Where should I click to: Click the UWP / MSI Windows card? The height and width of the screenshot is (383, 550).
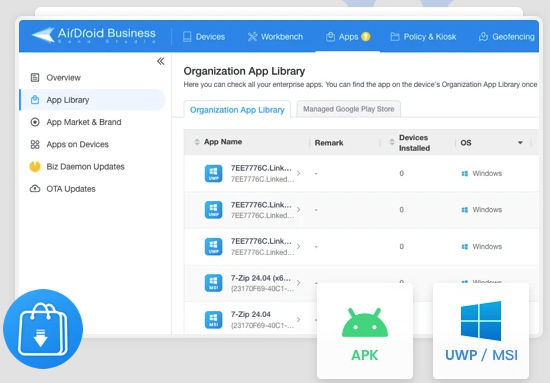(x=481, y=331)
